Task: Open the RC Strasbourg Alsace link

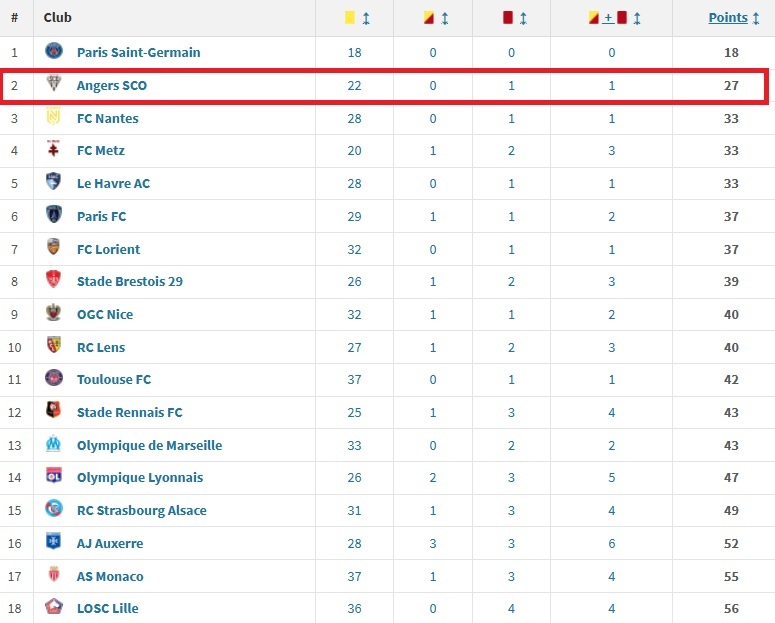Action: coord(142,510)
